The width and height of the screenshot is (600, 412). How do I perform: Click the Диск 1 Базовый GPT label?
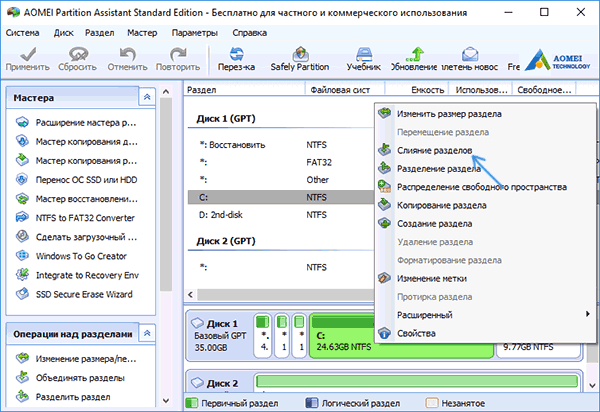[220, 335]
